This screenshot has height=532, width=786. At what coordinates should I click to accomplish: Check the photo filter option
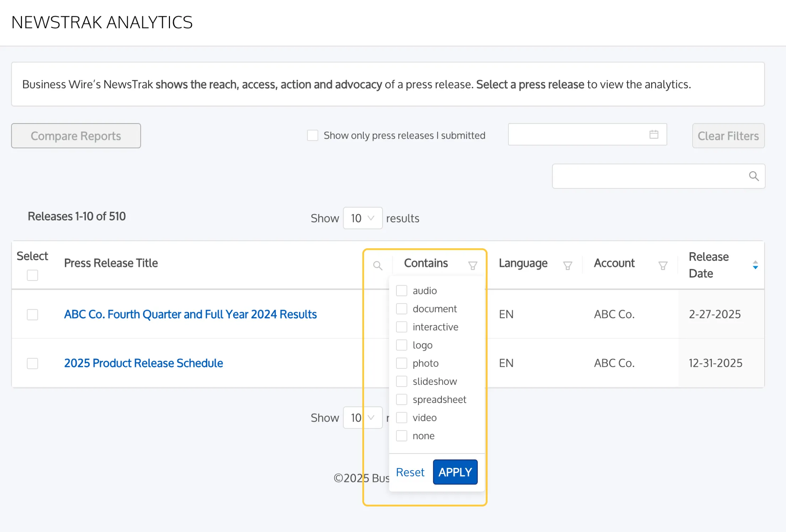(401, 363)
